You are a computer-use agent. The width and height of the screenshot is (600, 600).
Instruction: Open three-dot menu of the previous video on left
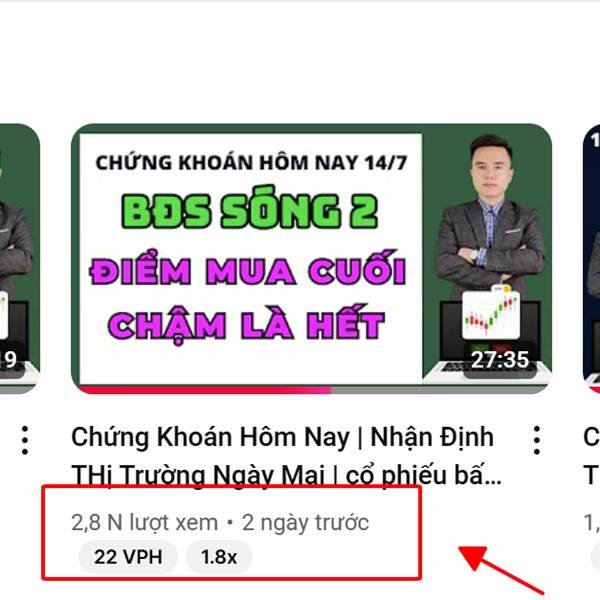pos(25,440)
